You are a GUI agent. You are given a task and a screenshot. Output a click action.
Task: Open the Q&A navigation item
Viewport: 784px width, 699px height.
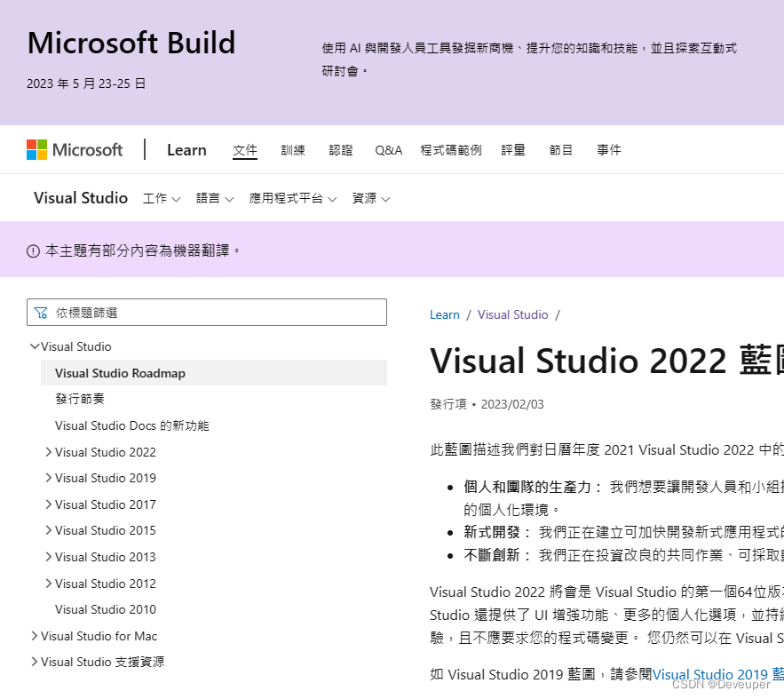(389, 150)
